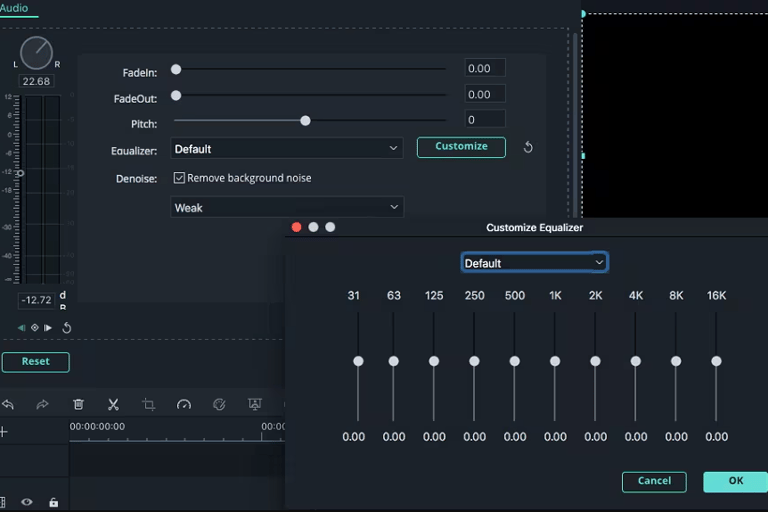Hide the track using the eye icon
This screenshot has width=768, height=512.
(27, 502)
